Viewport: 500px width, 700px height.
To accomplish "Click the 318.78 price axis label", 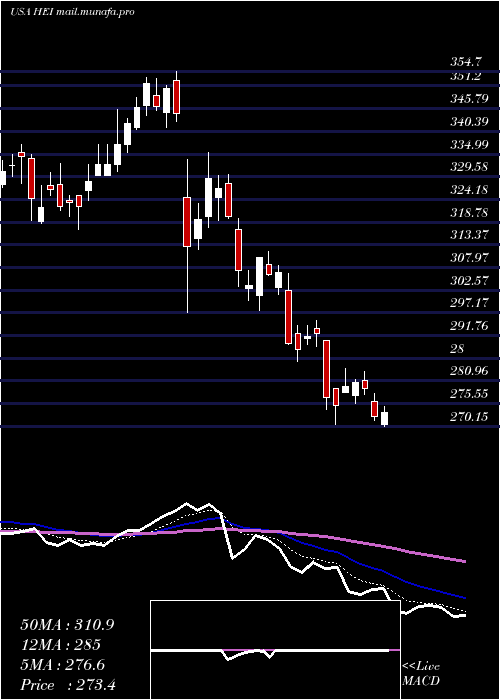I will (469, 212).
